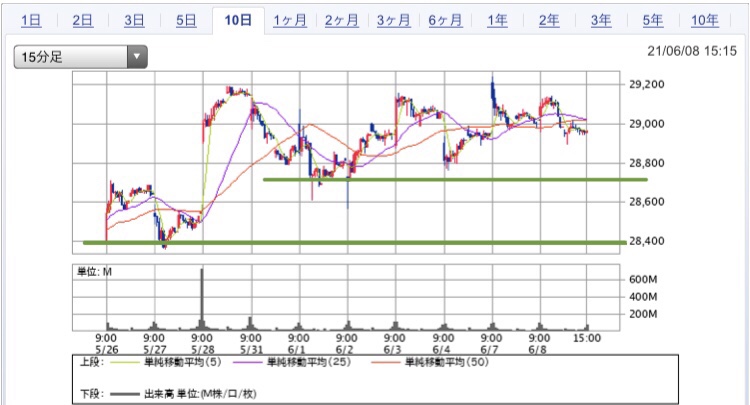Switch to the 5日 period tab
The height and width of the screenshot is (405, 750).
point(186,20)
